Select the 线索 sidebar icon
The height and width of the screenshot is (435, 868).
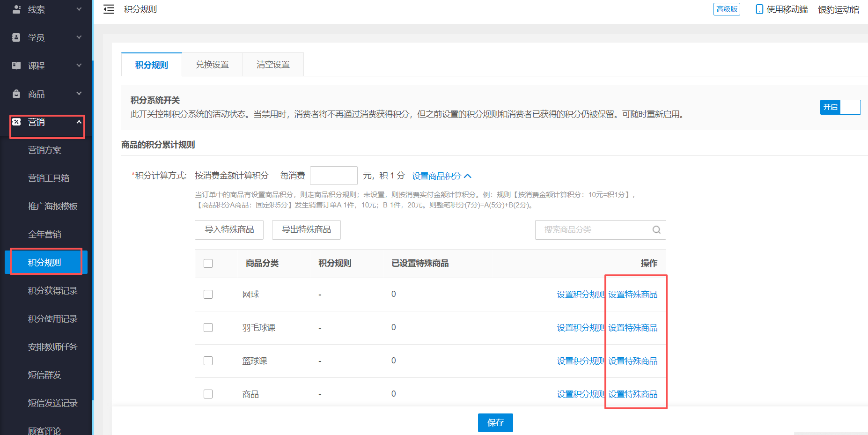pos(16,9)
